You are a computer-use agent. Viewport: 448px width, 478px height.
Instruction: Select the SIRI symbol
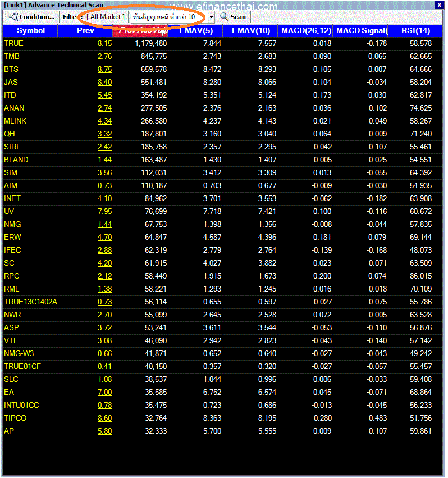(x=11, y=147)
